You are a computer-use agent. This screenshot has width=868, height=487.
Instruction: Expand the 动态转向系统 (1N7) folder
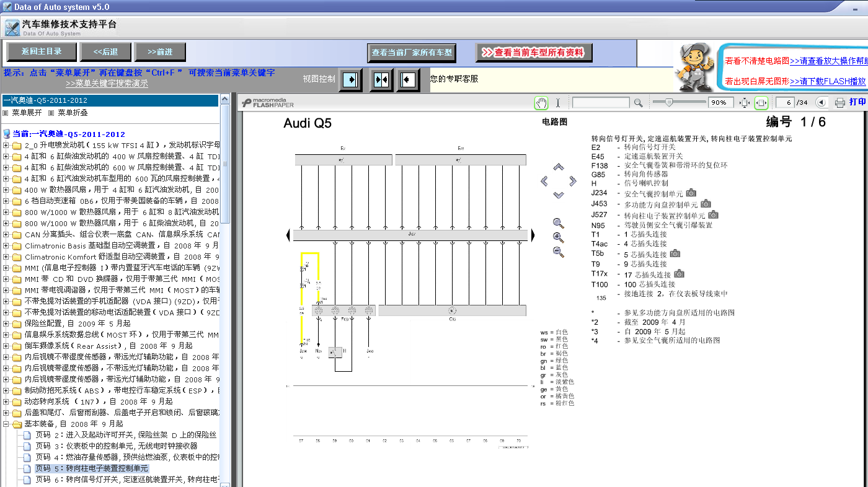6,401
